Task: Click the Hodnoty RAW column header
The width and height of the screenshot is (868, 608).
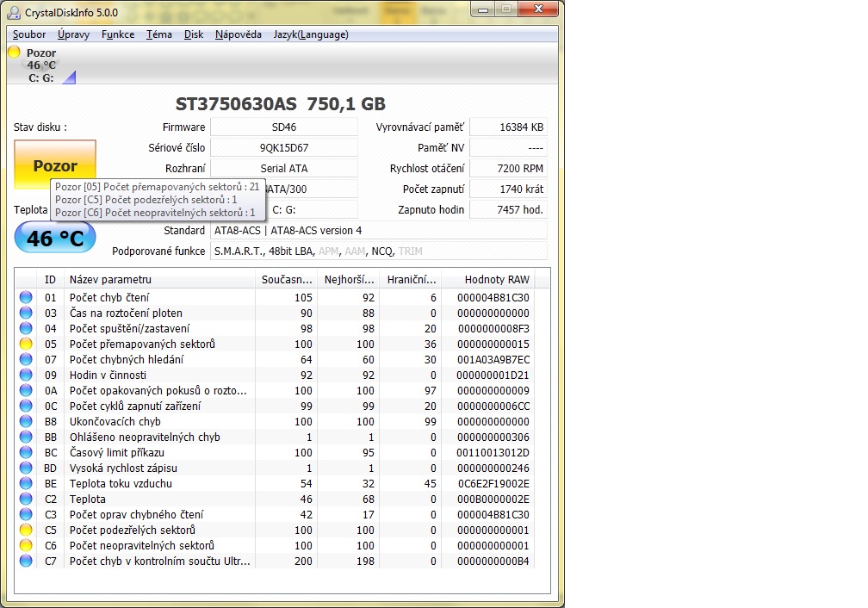Action: pyautogui.click(x=489, y=280)
